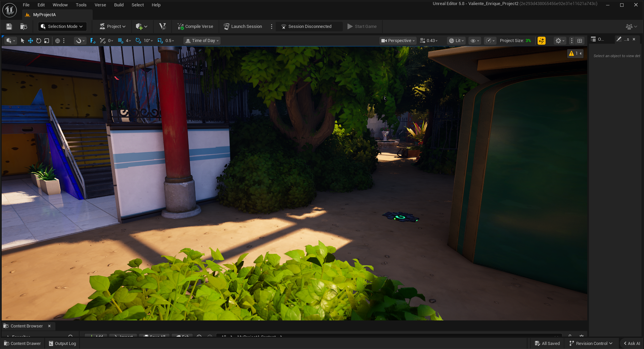
Task: Toggle actor snapping beside the 0 value
Action: pos(103,41)
